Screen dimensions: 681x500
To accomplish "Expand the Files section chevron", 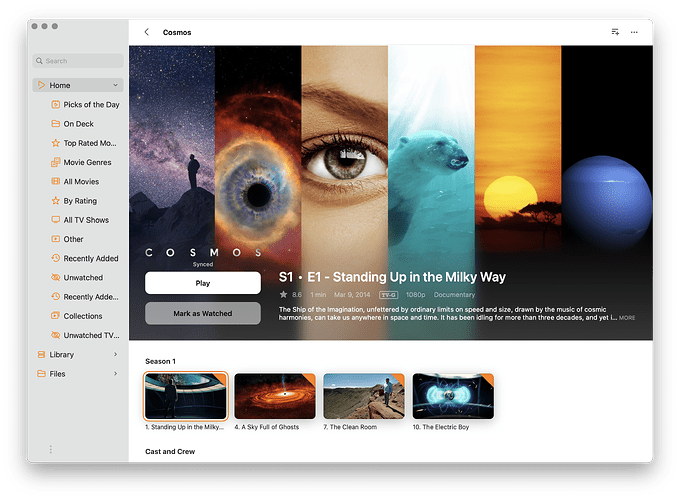I will pos(116,374).
